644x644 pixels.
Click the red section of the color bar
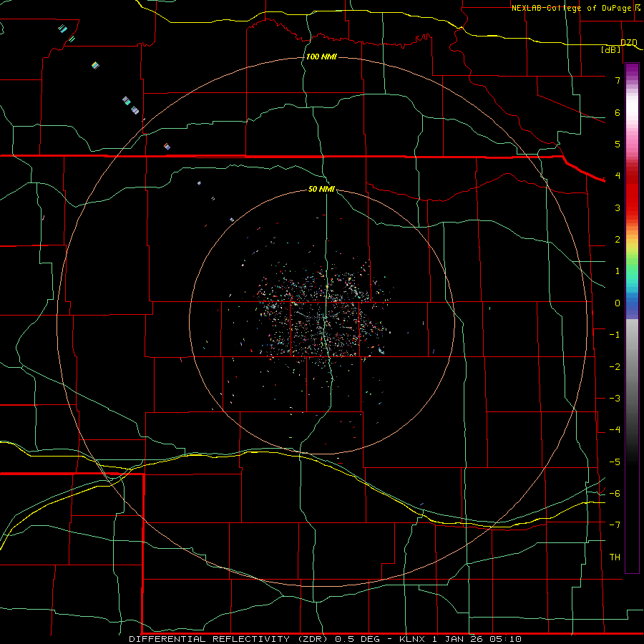632,193
